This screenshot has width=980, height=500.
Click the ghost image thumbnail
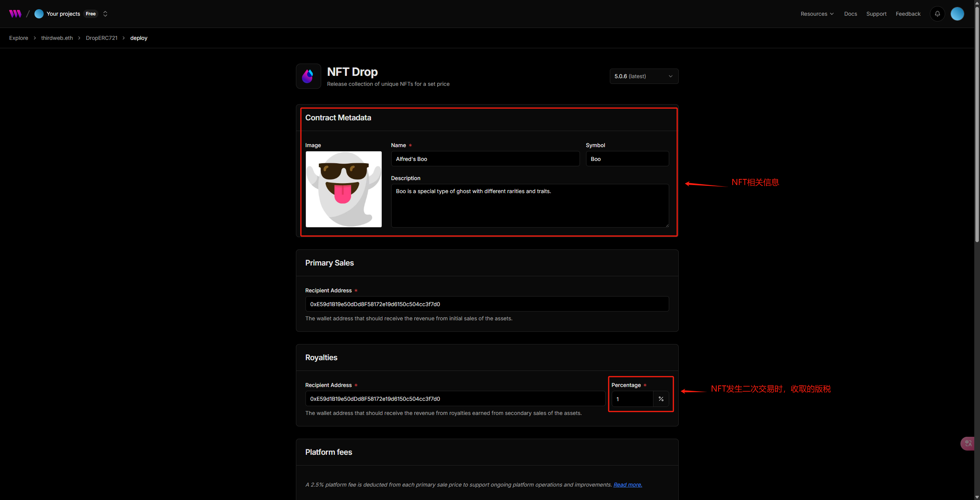click(343, 189)
